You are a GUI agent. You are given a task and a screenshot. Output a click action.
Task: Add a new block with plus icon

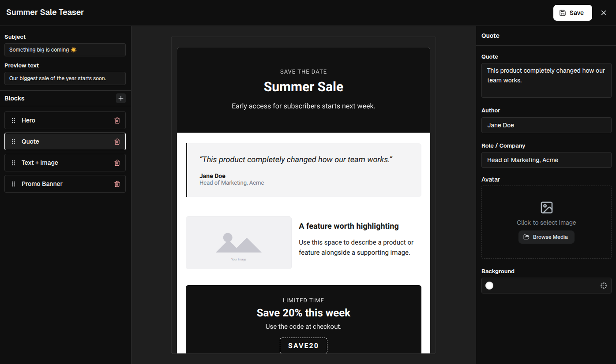tap(121, 98)
